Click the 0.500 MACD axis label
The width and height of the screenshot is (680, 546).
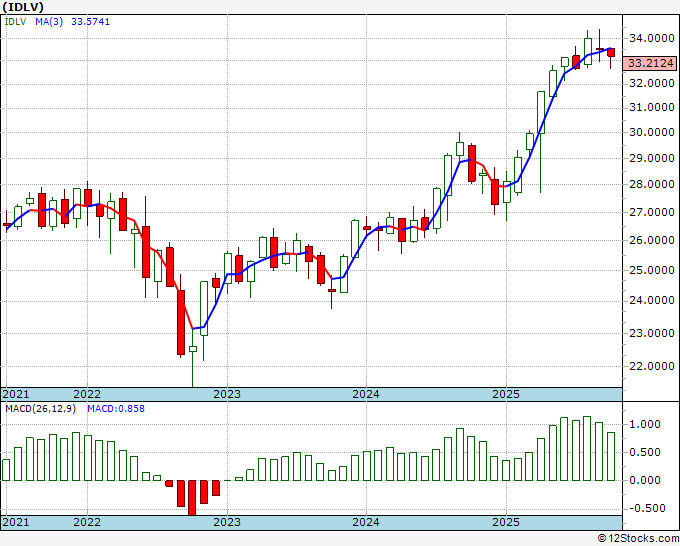(x=644, y=452)
